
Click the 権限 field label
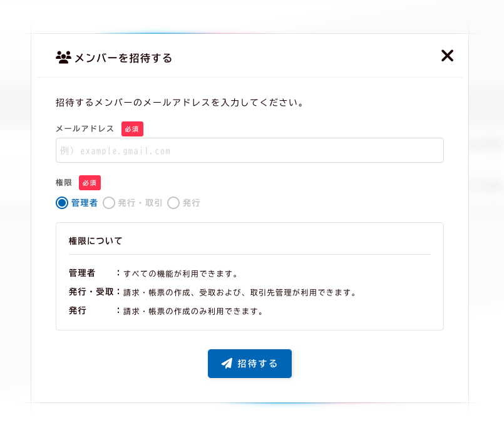(x=64, y=183)
